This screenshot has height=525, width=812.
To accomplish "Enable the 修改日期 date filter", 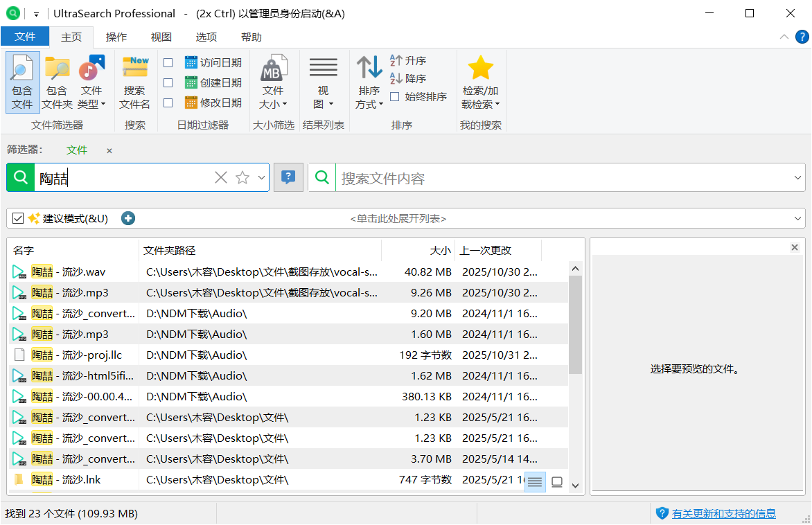I will click(x=168, y=103).
